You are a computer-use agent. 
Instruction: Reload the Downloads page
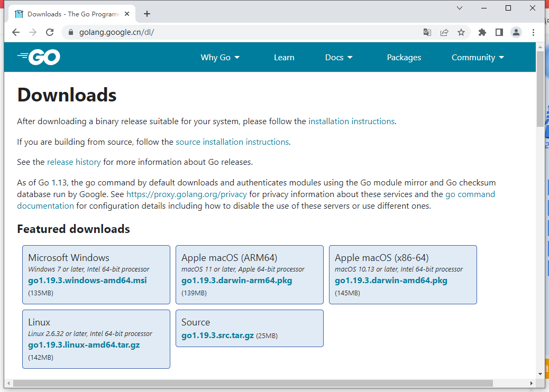(x=50, y=33)
